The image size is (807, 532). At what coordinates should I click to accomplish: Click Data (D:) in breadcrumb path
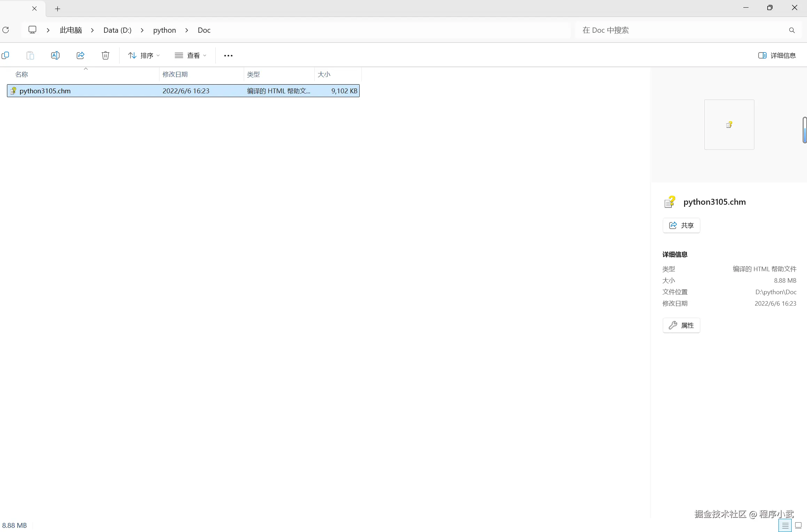117,30
